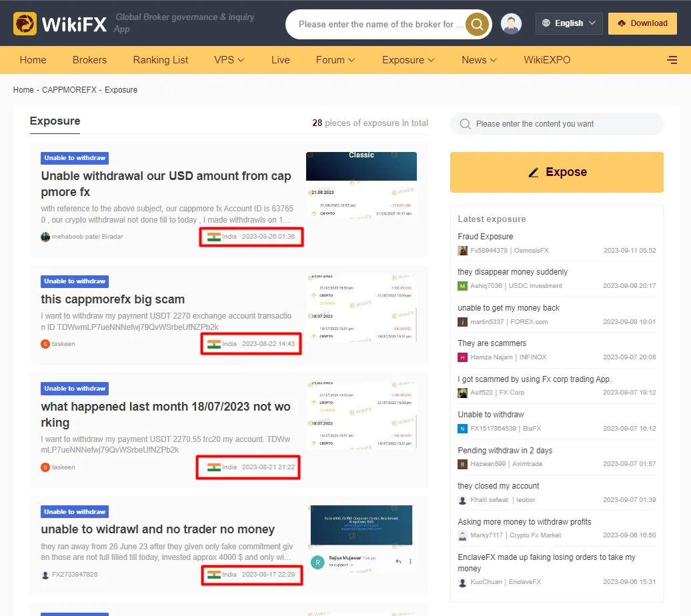Open 'Unable withdrawal our USD amount' post
This screenshot has height=616, width=691.
pos(166,184)
